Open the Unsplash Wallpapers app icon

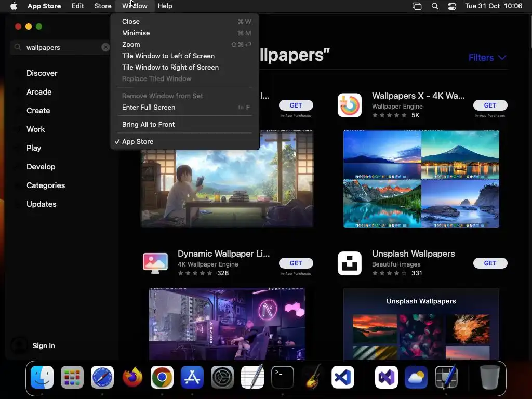point(350,263)
